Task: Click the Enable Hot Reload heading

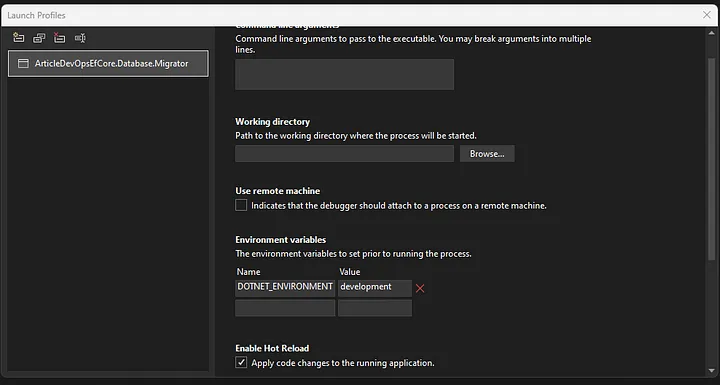Action: (272, 348)
